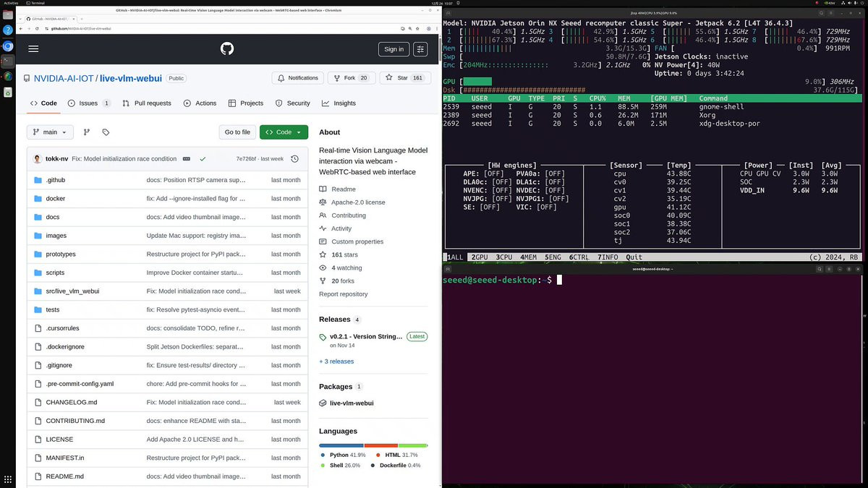The image size is (868, 488).
Task: Click Activities in top bar
Action: click(x=11, y=3)
